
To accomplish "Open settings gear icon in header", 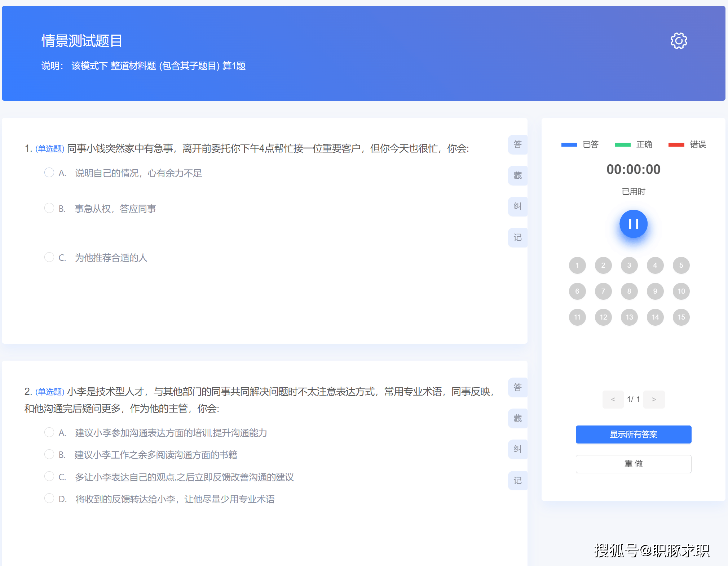I will point(679,41).
